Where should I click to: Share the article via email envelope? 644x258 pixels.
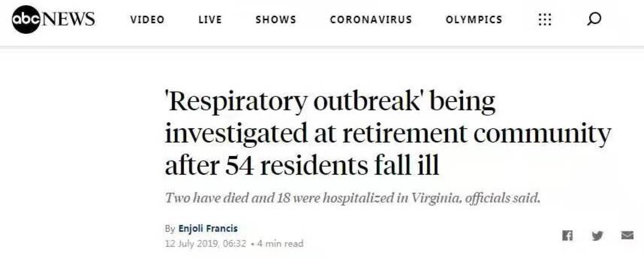pyautogui.click(x=627, y=235)
